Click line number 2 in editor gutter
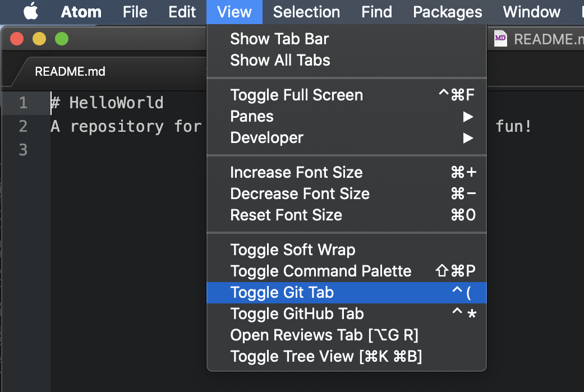Screen dimensions: 584x392 (22, 127)
